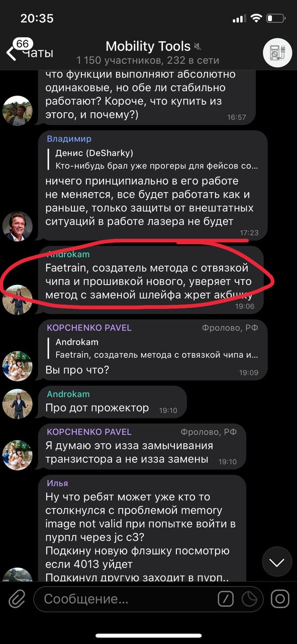Screen dimensions: 297x644
Task: Tap the Mobility Tools chat title
Action: 148,46
